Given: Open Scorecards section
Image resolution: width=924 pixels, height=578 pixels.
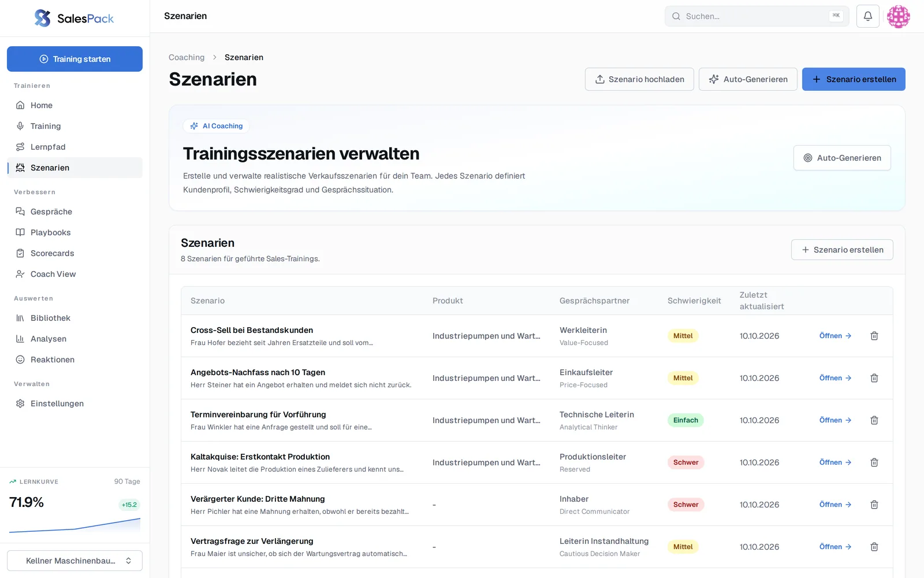Looking at the screenshot, I should (x=74, y=253).
